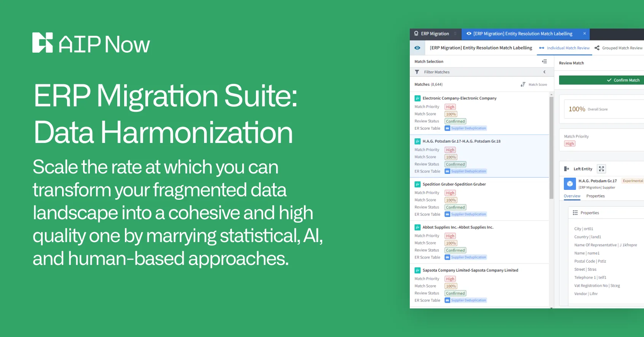Click the H.A.G. Potsdam Gr.17 object cube icon
This screenshot has height=337, width=644.
[x=570, y=184]
